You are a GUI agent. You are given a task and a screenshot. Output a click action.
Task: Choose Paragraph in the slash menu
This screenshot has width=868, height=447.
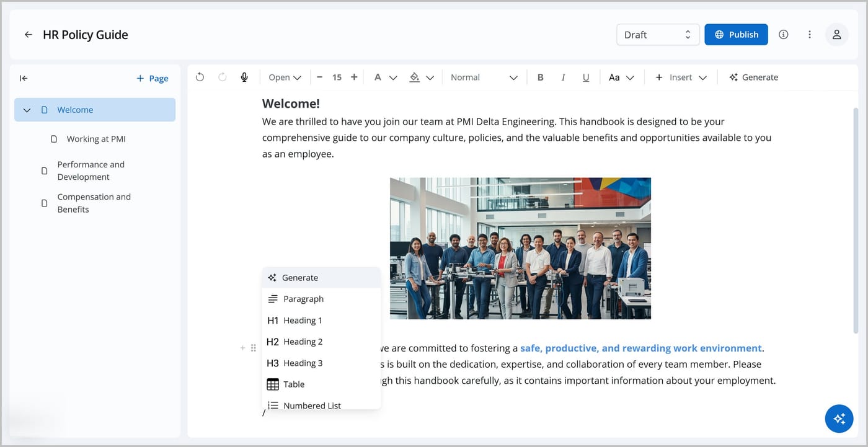(321, 299)
